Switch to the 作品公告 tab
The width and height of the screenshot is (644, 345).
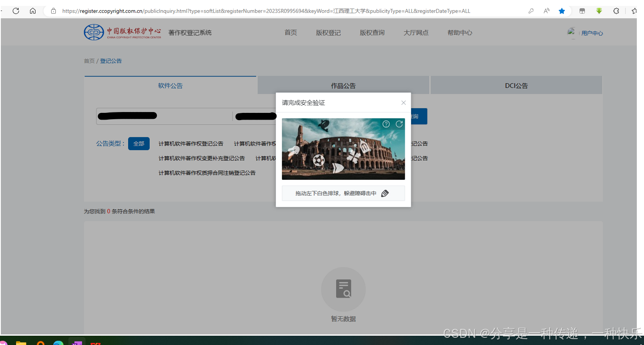(343, 85)
